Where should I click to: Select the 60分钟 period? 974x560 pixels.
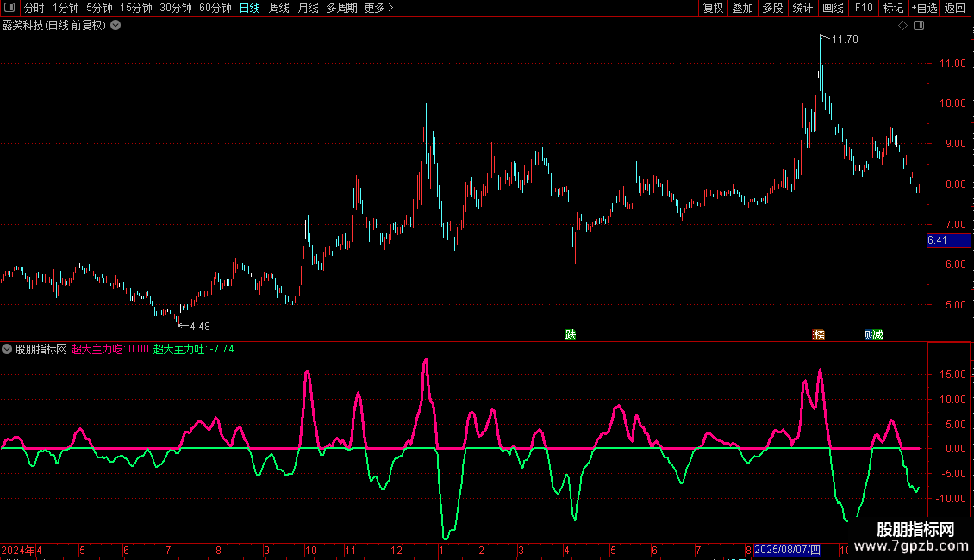[x=215, y=8]
